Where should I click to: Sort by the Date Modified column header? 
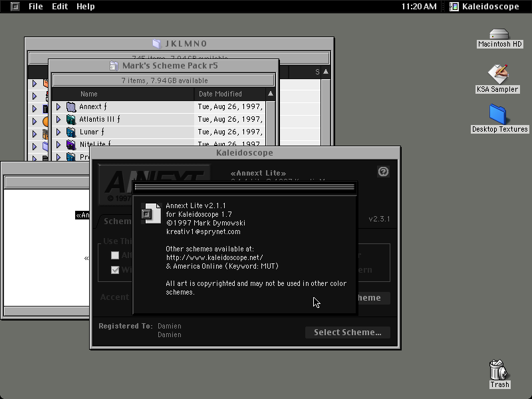pyautogui.click(x=229, y=94)
